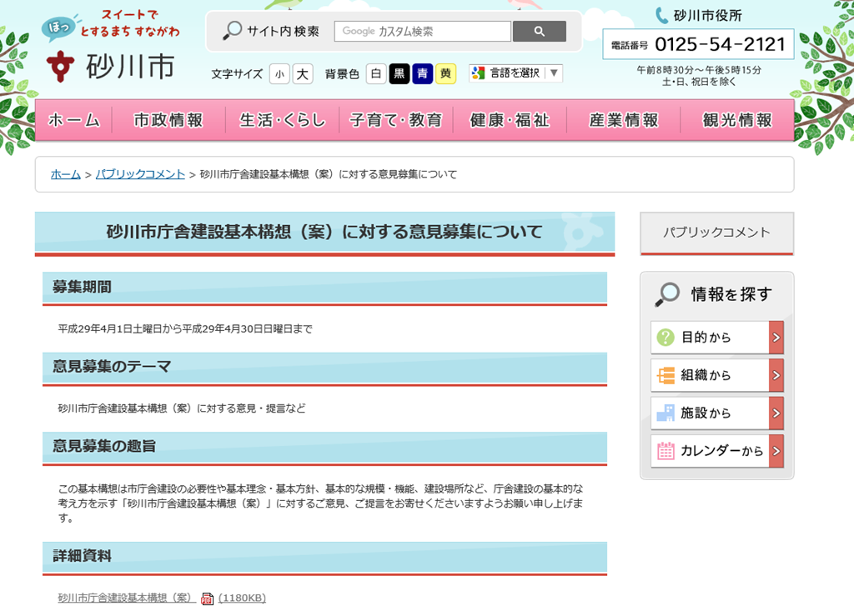Screen dimensions: 854x616
Task: Switch background to black (黒)
Action: pos(399,74)
